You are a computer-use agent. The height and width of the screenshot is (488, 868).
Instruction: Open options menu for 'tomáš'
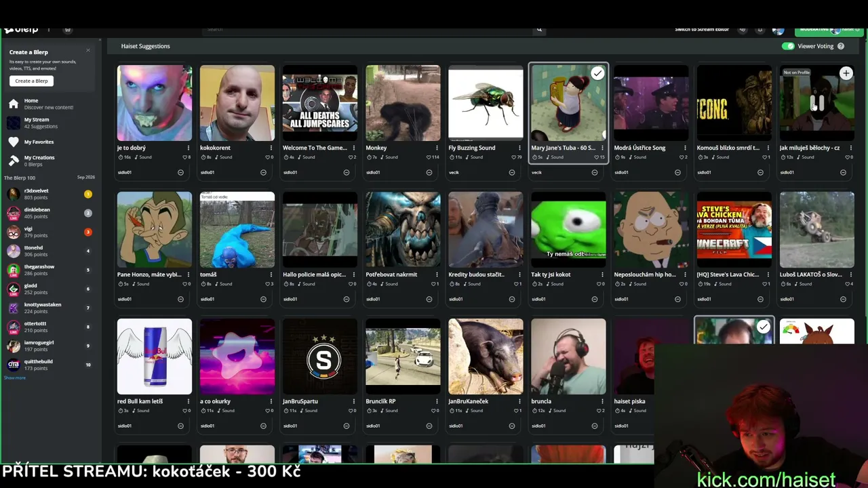click(271, 274)
